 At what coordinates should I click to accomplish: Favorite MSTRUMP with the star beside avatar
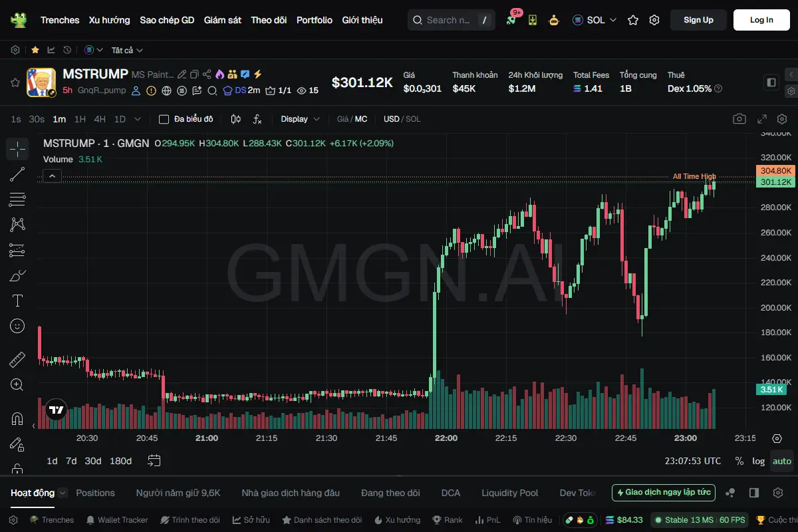[x=15, y=82]
